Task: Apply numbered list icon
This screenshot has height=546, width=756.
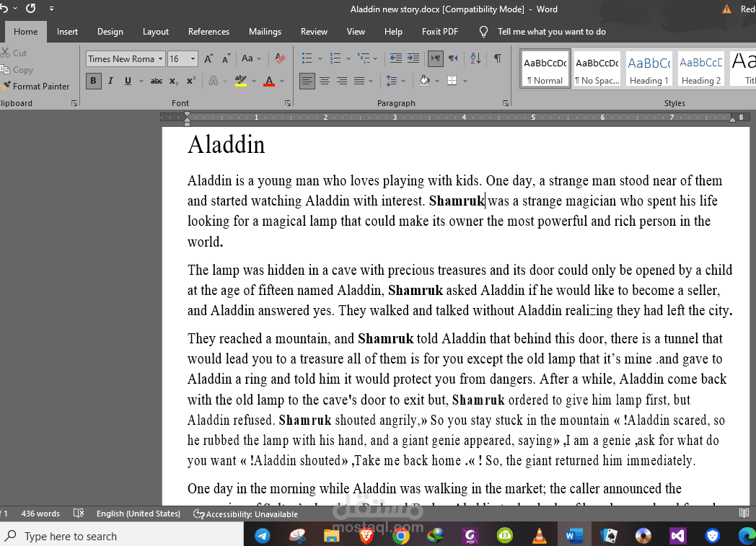Action: click(335, 59)
